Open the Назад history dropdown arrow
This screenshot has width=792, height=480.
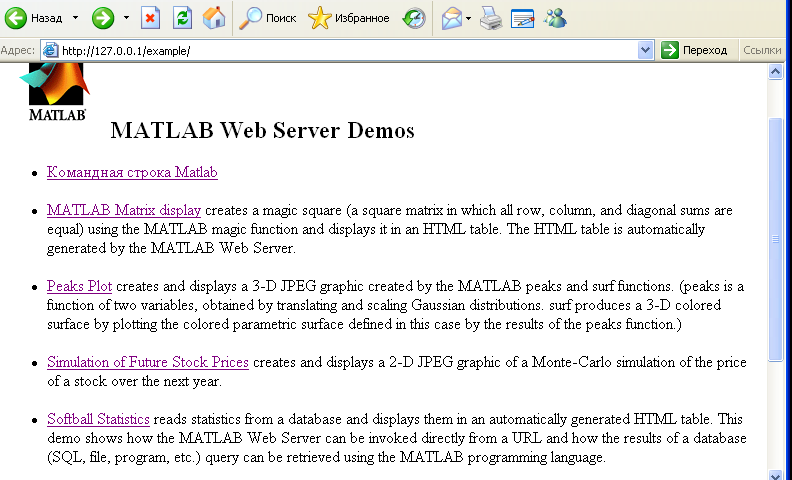coord(76,18)
